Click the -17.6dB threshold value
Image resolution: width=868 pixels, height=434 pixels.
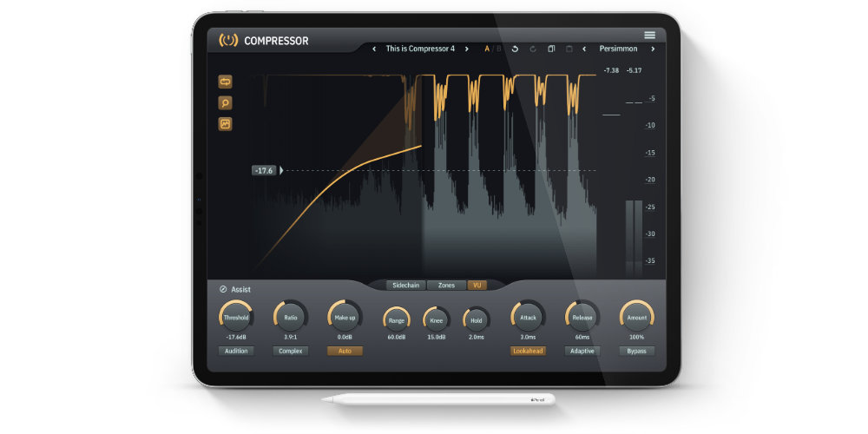[236, 337]
